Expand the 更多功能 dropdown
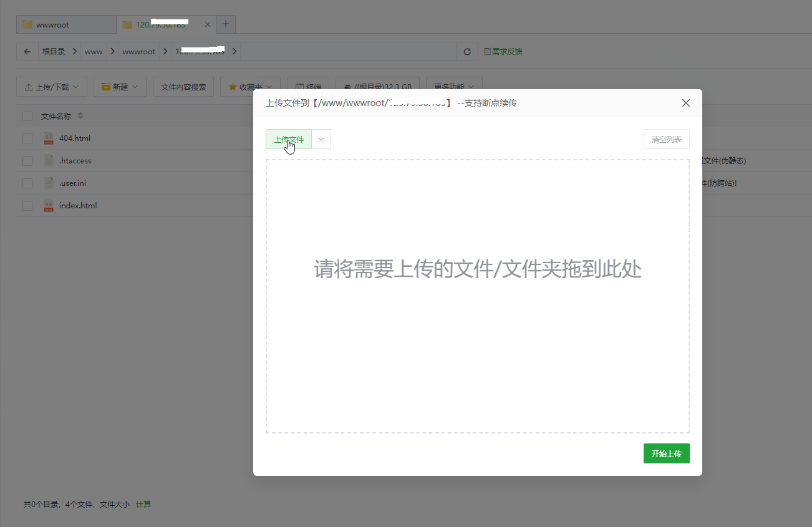The image size is (812, 527). click(454, 87)
